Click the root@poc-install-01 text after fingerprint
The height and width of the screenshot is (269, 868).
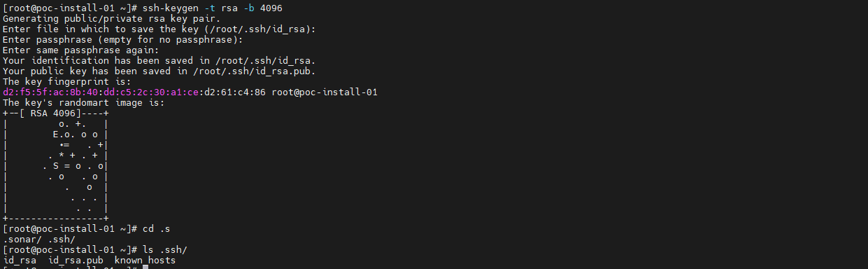[325, 92]
